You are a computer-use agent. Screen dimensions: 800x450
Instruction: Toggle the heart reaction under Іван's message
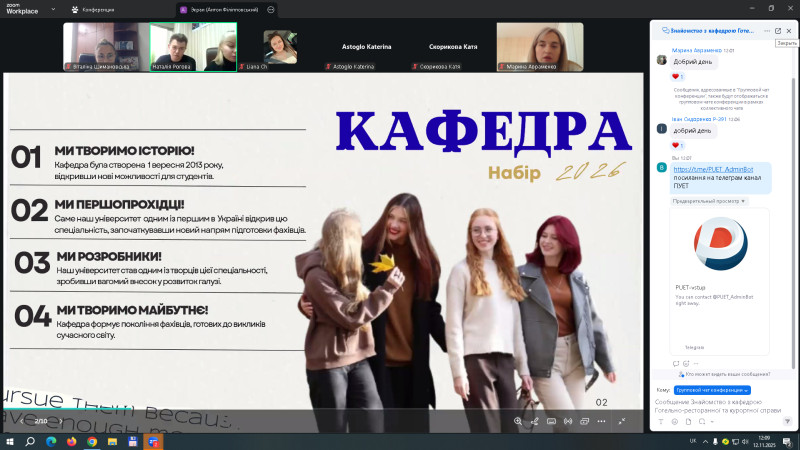(x=676, y=145)
